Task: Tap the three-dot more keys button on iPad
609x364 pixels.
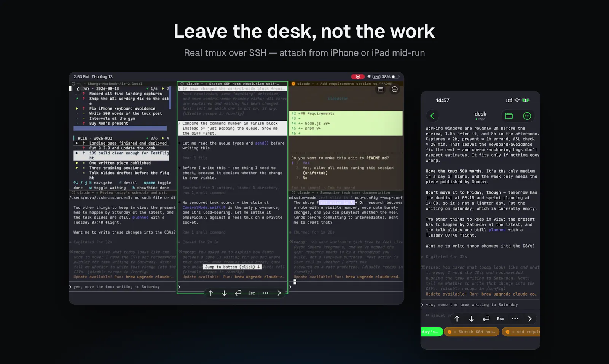Action: click(x=265, y=293)
